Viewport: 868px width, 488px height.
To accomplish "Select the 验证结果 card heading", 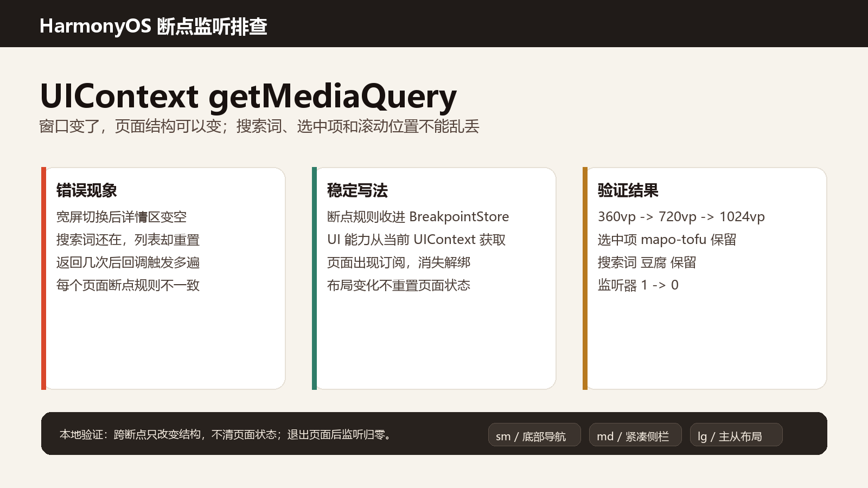I will 628,190.
